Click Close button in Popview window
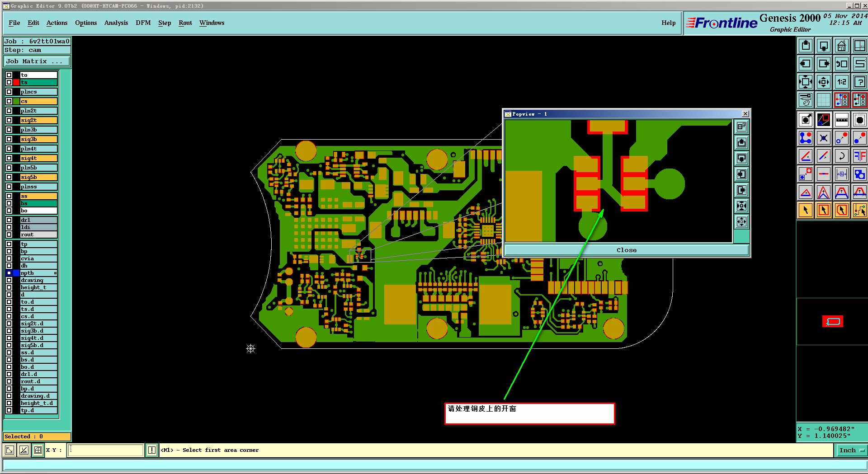Image resolution: width=868 pixels, height=474 pixels. (627, 250)
